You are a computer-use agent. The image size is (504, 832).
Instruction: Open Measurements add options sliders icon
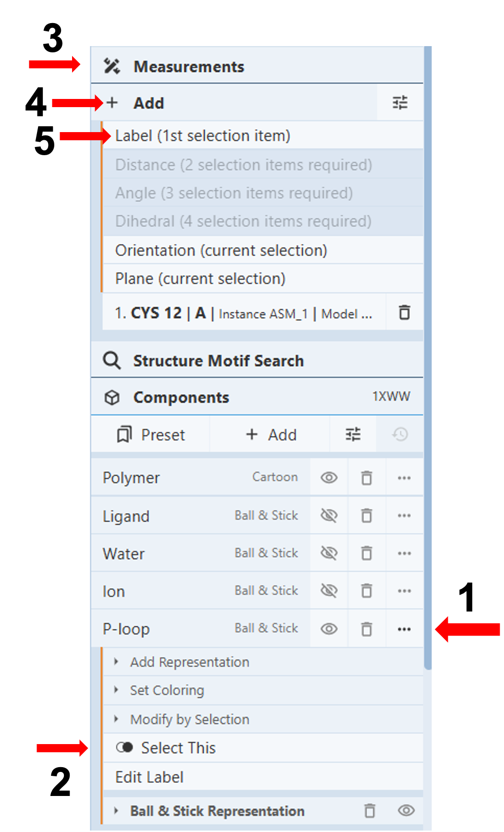tap(400, 103)
